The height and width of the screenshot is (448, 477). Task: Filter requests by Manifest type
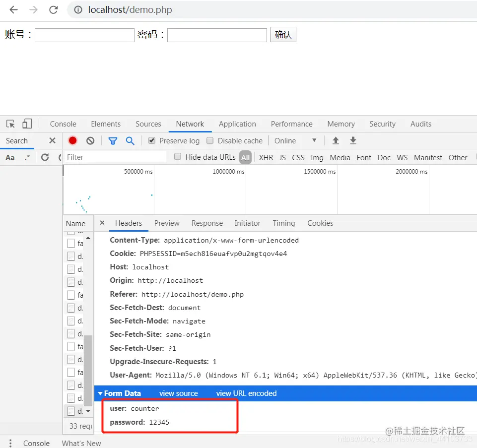click(428, 158)
